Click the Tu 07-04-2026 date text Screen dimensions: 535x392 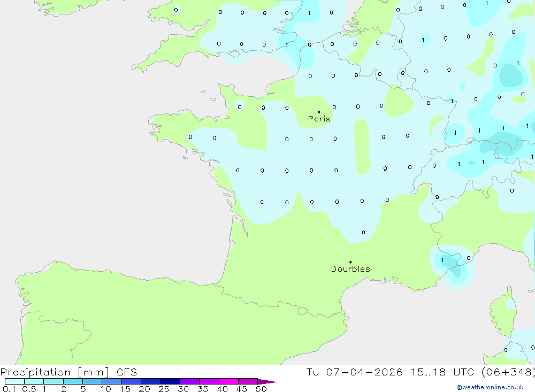pyautogui.click(x=354, y=372)
